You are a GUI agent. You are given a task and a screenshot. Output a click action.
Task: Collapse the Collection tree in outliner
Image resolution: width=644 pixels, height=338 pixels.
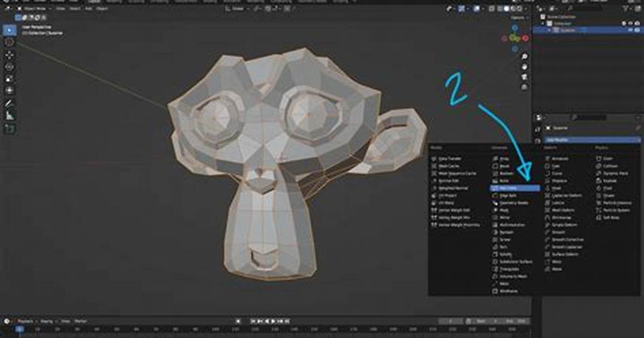543,23
